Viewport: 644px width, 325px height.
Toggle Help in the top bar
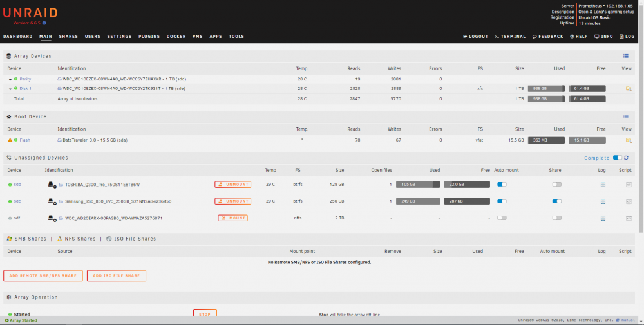(x=579, y=37)
